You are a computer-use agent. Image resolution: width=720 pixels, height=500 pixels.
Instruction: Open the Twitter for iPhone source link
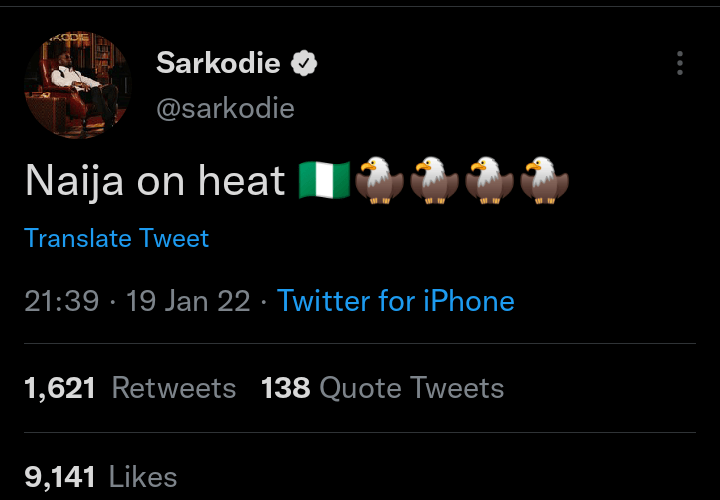pos(396,301)
